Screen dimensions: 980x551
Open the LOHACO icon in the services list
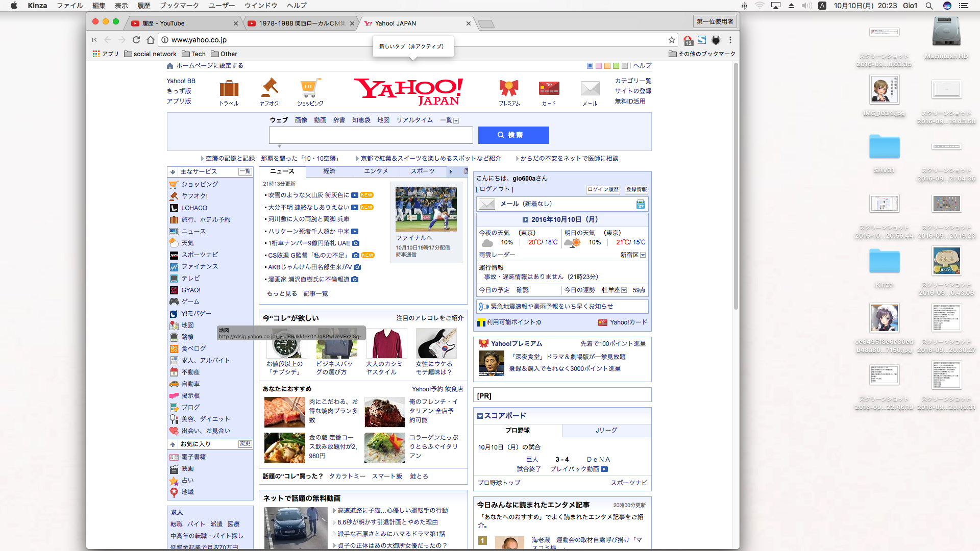[x=174, y=208]
